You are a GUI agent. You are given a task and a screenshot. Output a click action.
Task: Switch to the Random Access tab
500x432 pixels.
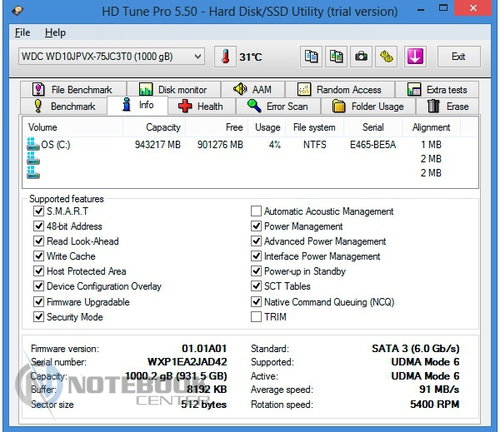pyautogui.click(x=340, y=89)
